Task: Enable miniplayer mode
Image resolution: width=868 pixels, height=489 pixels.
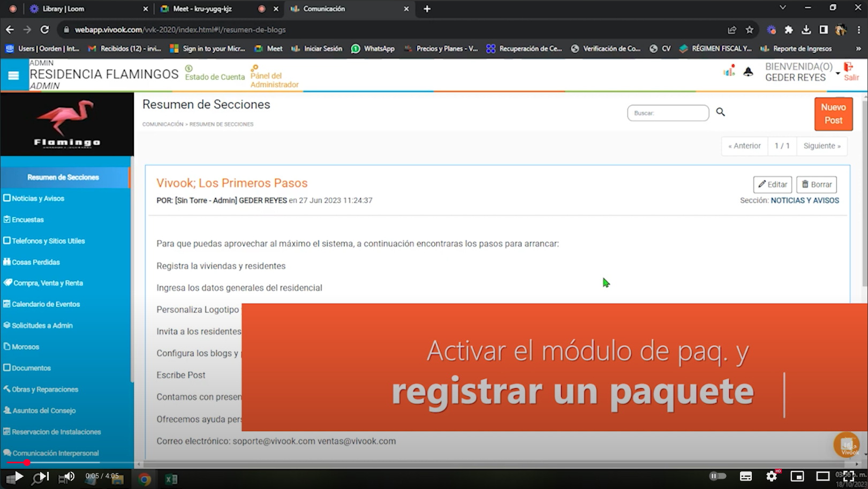Action: click(x=797, y=476)
